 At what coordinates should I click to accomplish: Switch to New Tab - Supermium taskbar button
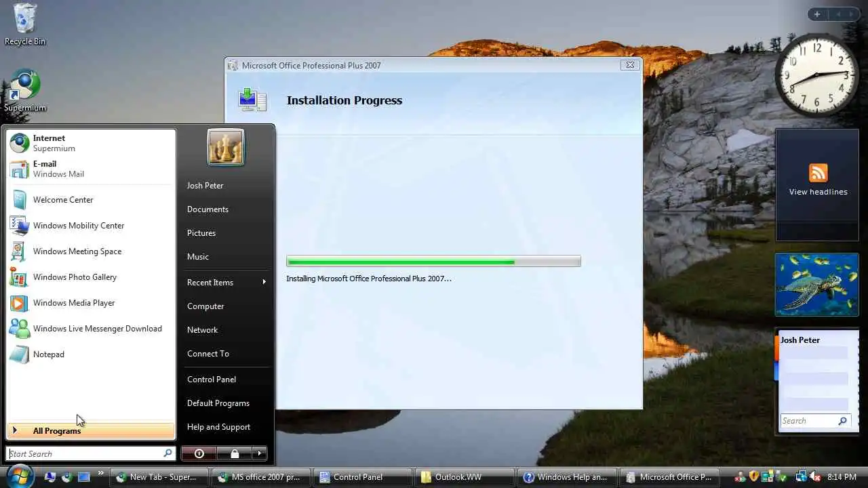pos(159,477)
